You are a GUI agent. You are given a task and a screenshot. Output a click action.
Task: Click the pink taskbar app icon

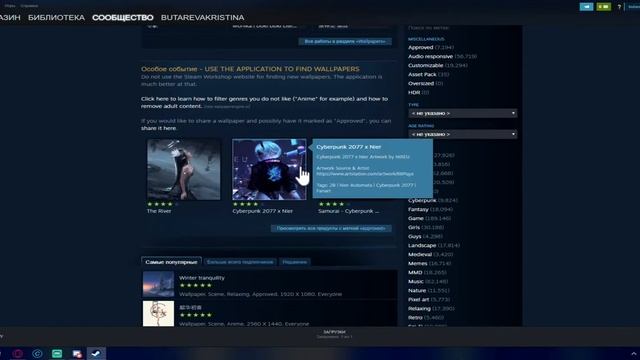point(18,353)
